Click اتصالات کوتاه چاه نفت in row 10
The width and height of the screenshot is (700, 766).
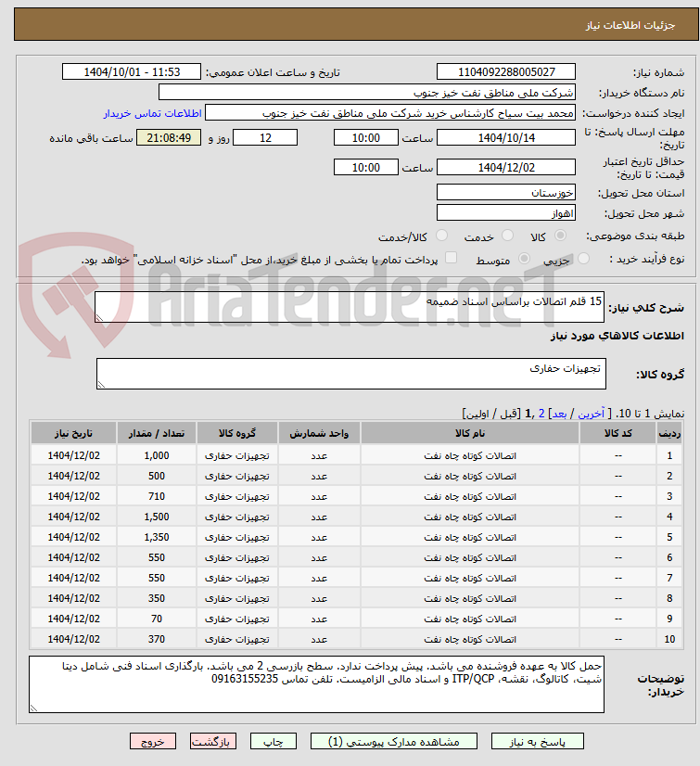[x=470, y=640]
